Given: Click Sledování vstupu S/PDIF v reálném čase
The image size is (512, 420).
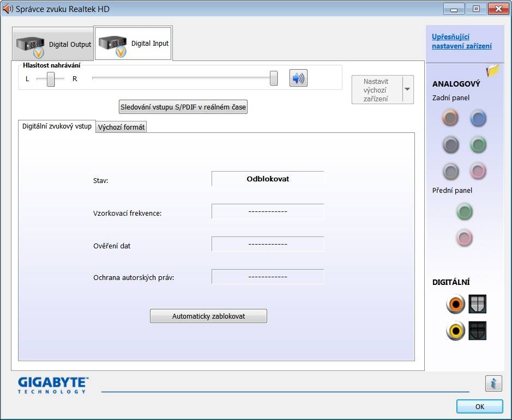Looking at the screenshot, I should 183,107.
